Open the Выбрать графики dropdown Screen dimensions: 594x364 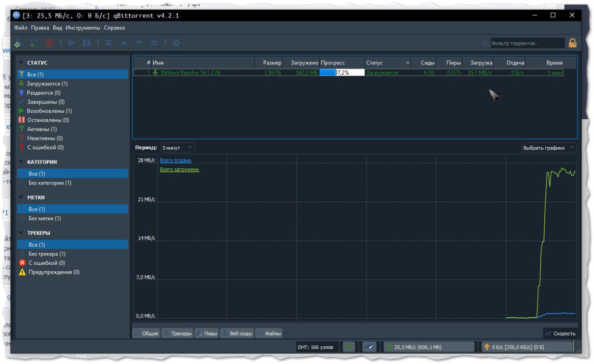549,148
